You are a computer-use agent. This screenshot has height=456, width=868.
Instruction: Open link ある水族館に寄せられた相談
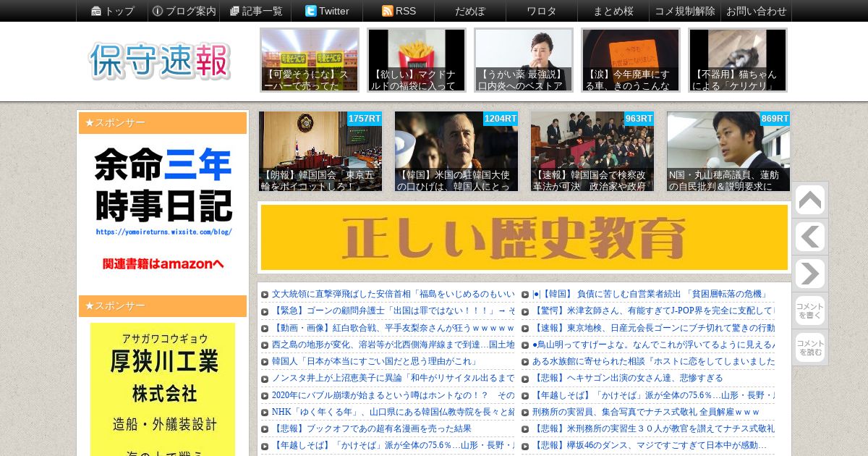coord(653,361)
